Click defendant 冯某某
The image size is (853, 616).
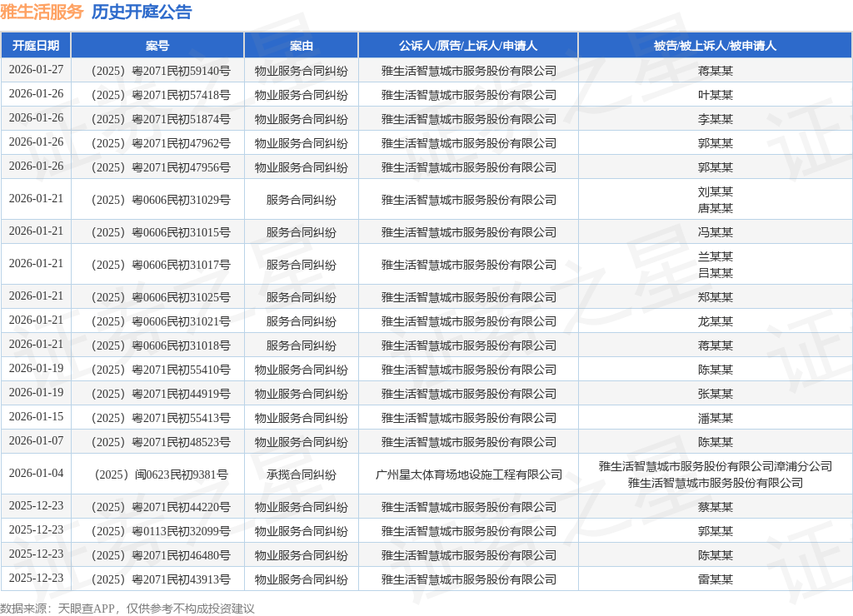pyautogui.click(x=716, y=233)
